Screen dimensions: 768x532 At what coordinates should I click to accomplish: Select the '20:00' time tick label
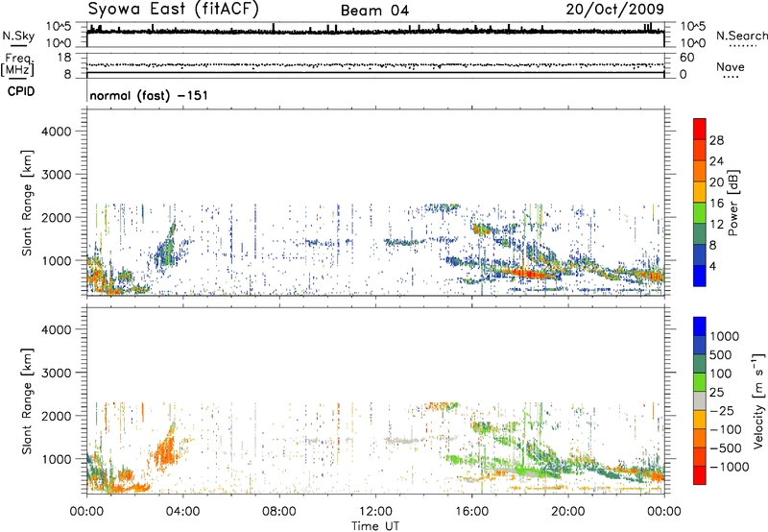567,512
